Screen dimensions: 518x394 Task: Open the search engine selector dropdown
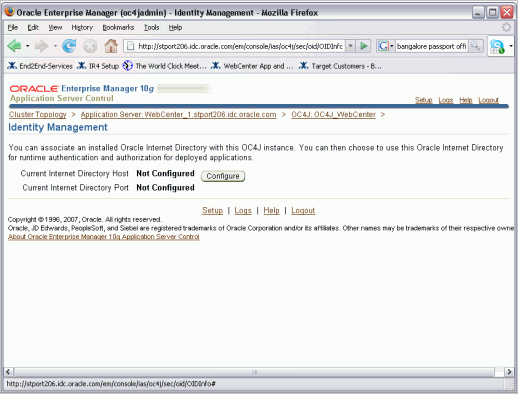point(392,46)
